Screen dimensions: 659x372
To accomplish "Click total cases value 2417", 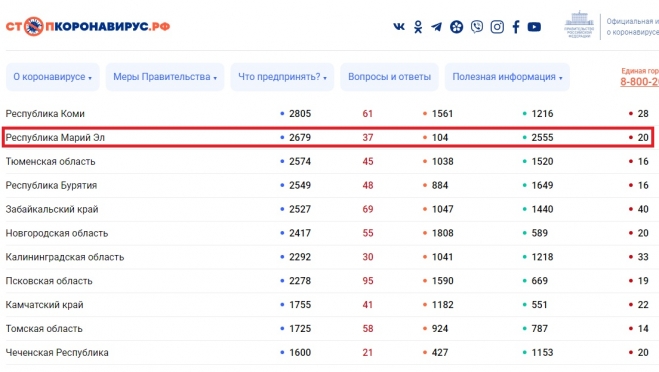I will (300, 233).
